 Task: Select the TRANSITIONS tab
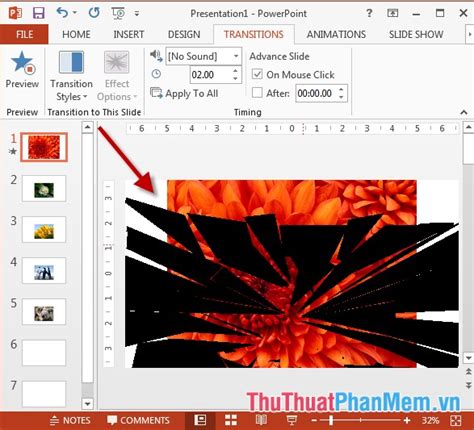pos(254,34)
